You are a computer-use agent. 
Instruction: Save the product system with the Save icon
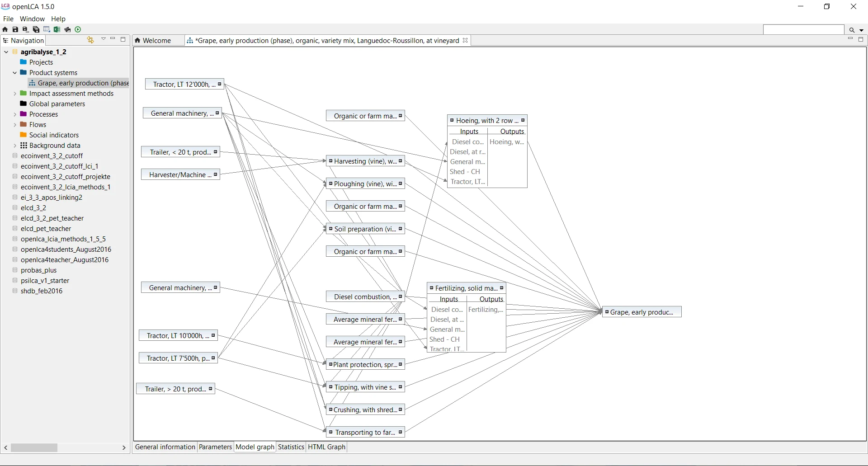[15, 29]
